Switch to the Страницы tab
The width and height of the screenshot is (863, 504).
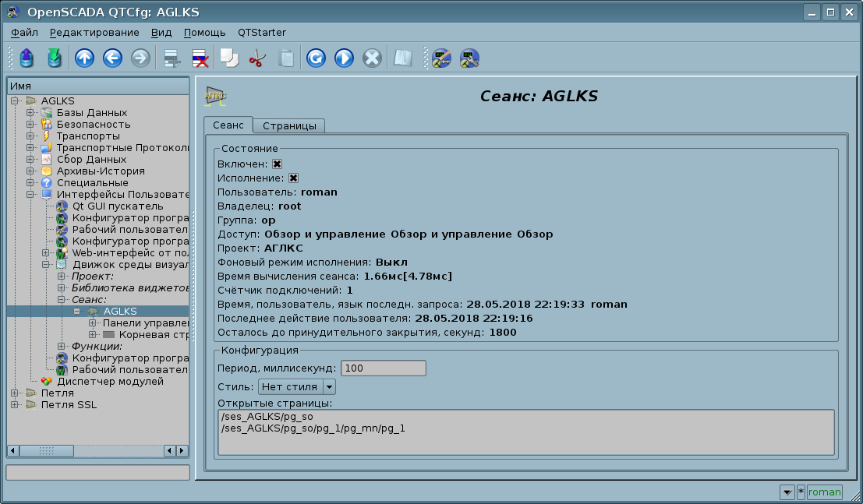pos(289,126)
